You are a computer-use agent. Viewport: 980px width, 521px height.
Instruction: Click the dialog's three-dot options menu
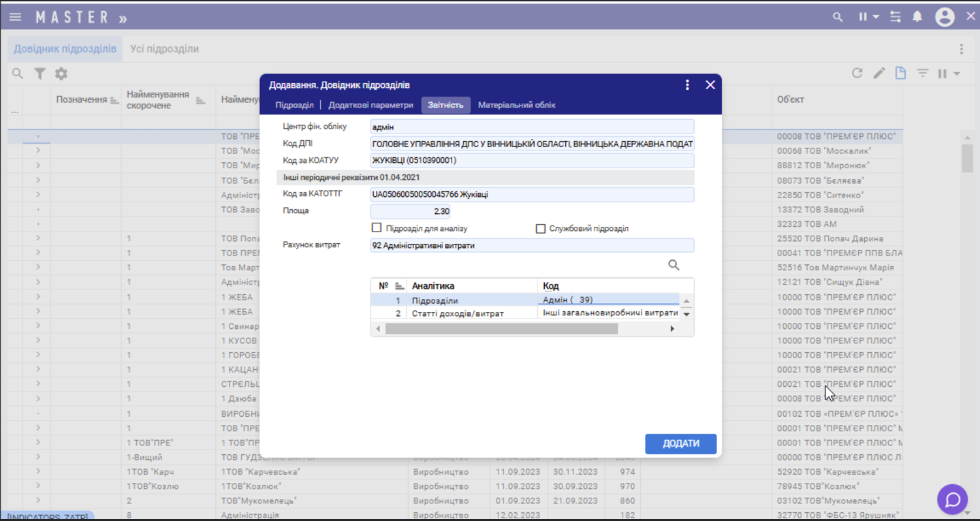pyautogui.click(x=687, y=85)
